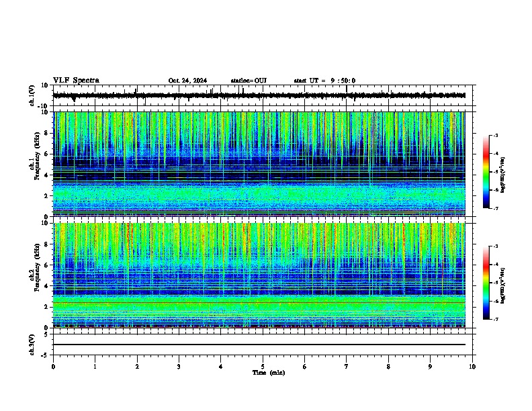Click the '-4' value on ch.2 color bar
Viewport: 532px width, 411px height.
pyautogui.click(x=496, y=265)
